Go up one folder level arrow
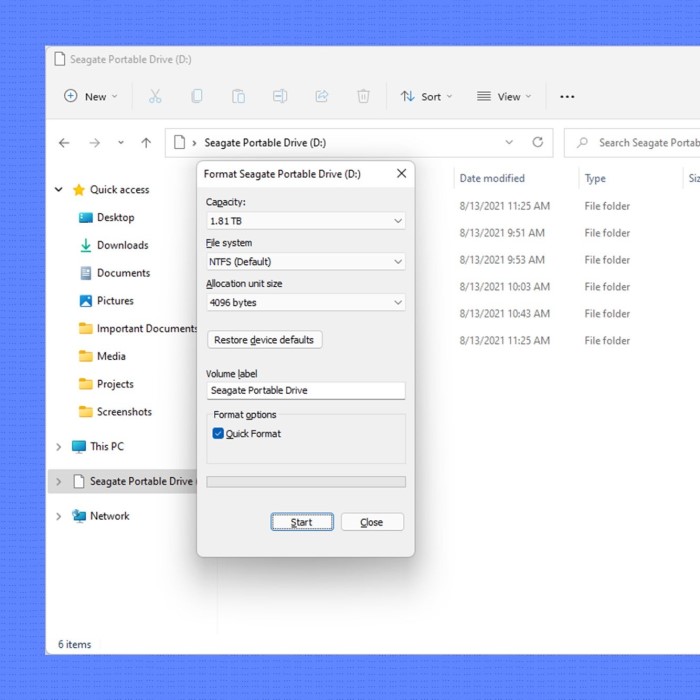Screen dimensions: 700x700 coord(146,143)
